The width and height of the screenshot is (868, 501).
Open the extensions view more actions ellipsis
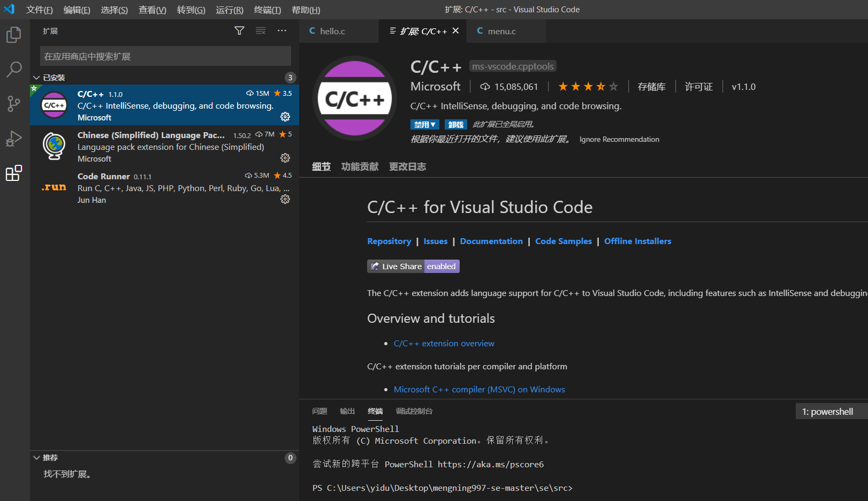(282, 31)
